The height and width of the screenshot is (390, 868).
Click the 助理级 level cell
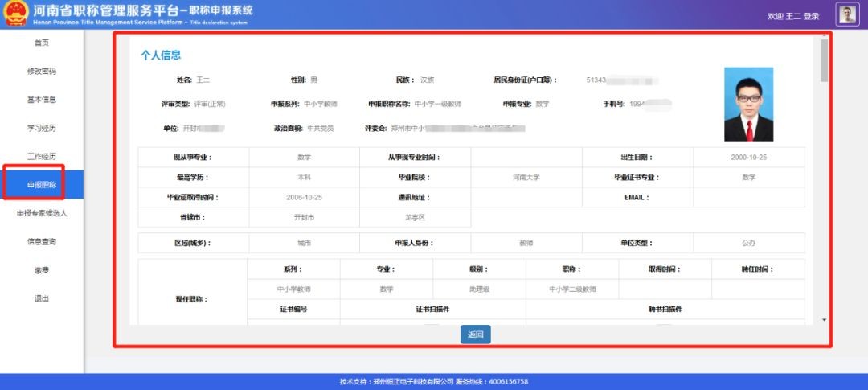(x=479, y=289)
